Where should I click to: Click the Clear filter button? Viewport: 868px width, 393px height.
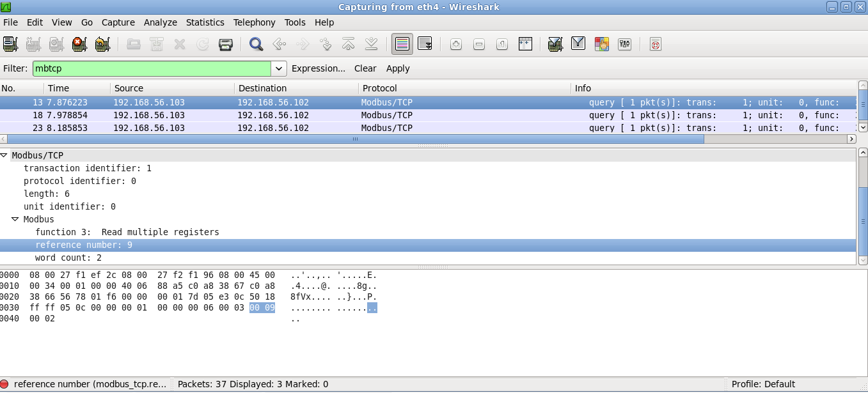[365, 68]
